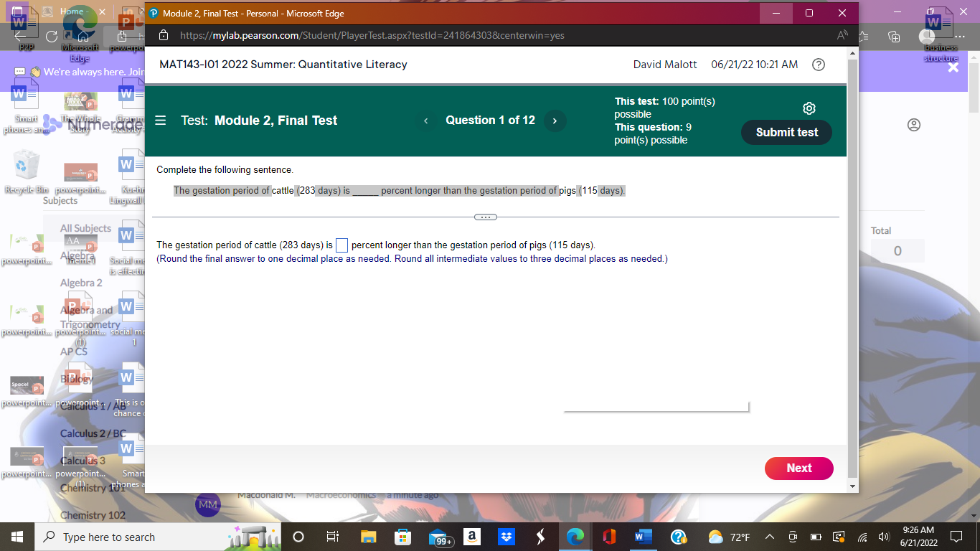Image resolution: width=980 pixels, height=551 pixels.
Task: Click the red Next button
Action: [798, 468]
